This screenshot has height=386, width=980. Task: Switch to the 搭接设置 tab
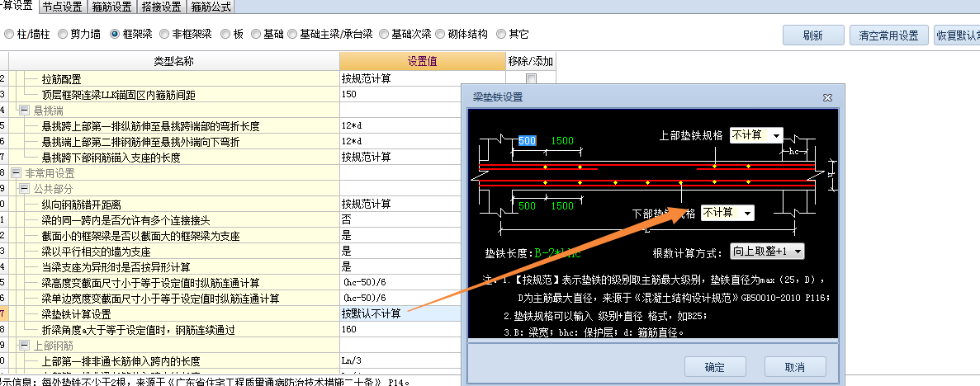click(x=161, y=7)
